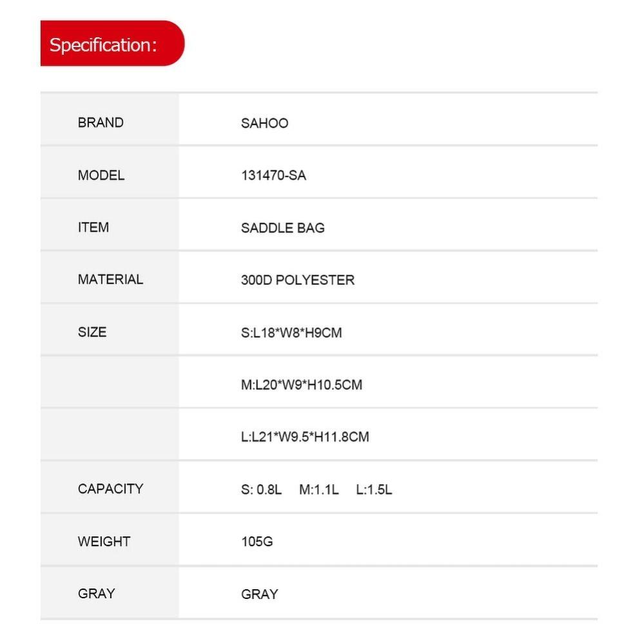Select the CAPACITY row label
Viewport: 644px width, 644px height.
tap(110, 489)
